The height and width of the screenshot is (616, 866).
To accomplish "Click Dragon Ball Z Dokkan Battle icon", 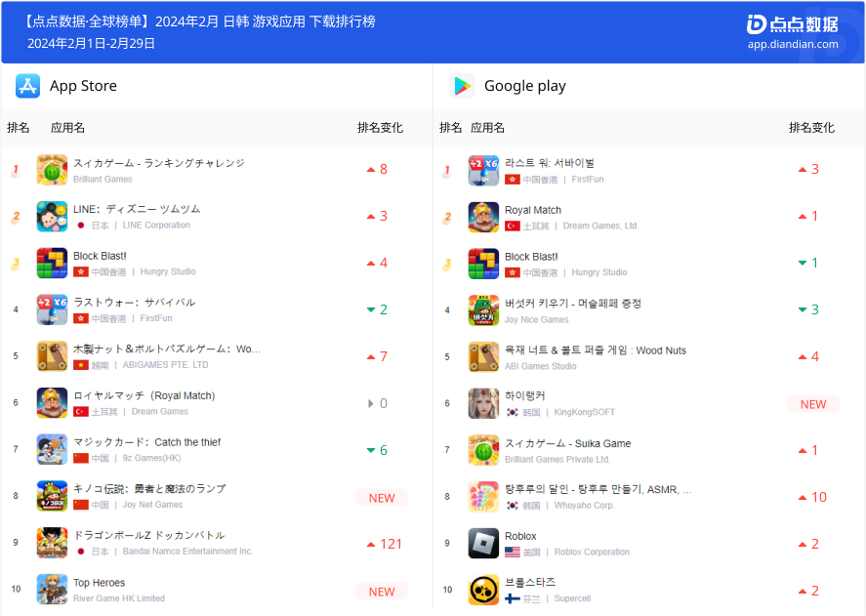I will click(52, 543).
